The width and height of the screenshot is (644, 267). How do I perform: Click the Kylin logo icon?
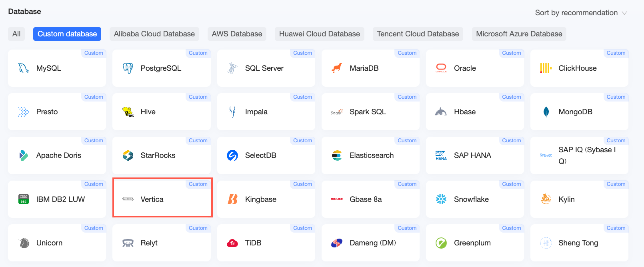546,199
